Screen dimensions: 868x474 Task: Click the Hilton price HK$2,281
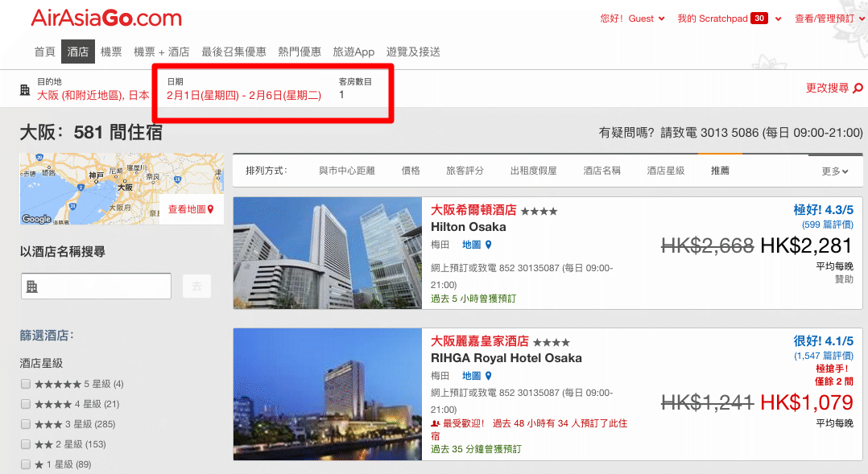806,245
